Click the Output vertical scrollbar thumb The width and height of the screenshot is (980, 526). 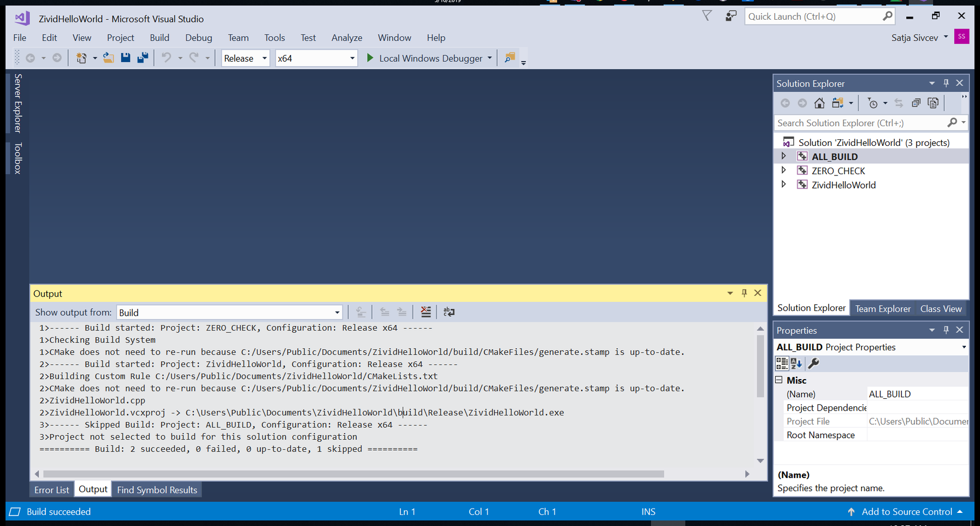[x=760, y=366]
